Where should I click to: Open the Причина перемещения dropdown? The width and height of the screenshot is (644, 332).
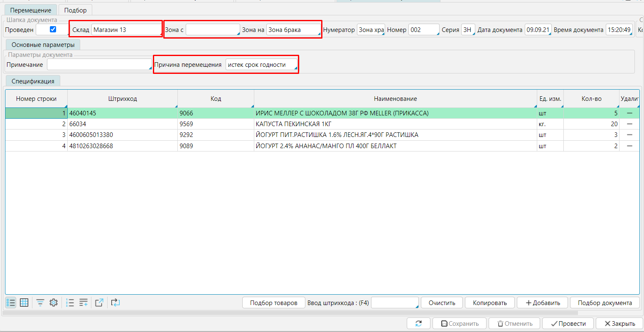click(x=261, y=65)
